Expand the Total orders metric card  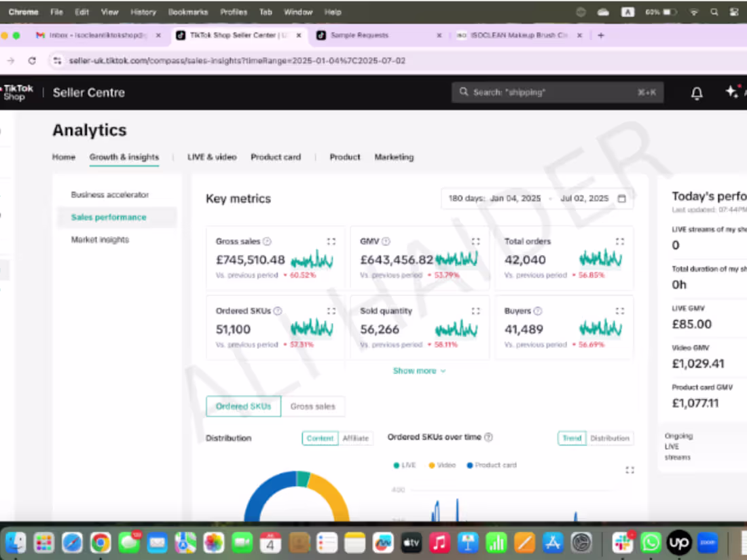click(619, 241)
